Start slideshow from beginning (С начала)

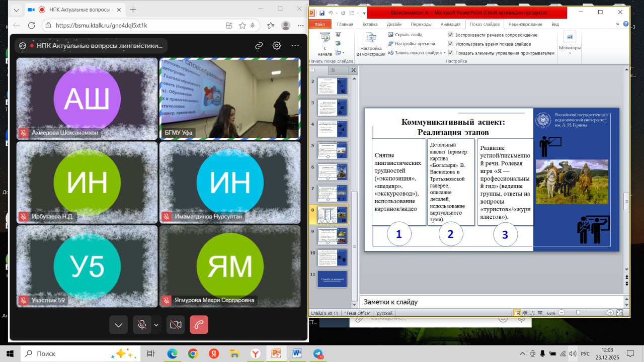(x=325, y=44)
